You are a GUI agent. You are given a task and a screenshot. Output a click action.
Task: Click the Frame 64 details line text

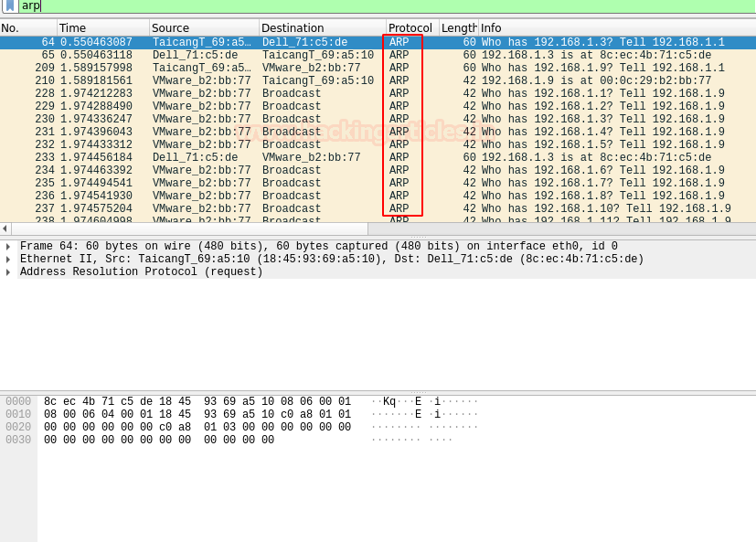319,247
